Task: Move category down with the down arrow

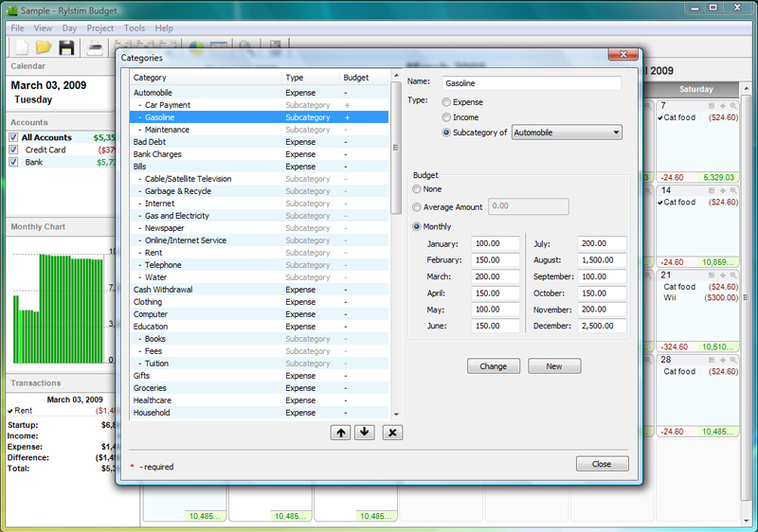Action: coord(365,432)
